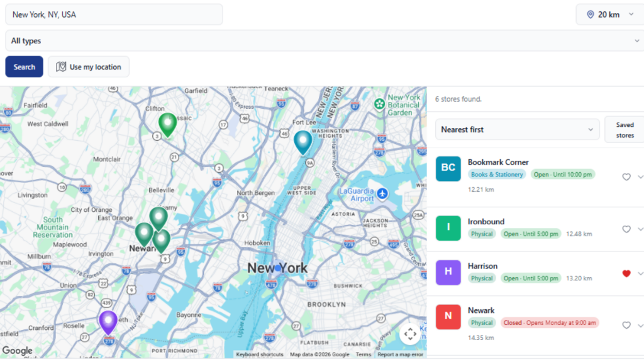Favorite the Bookmark Corner store heart
The image size is (644, 362).
pyautogui.click(x=626, y=177)
